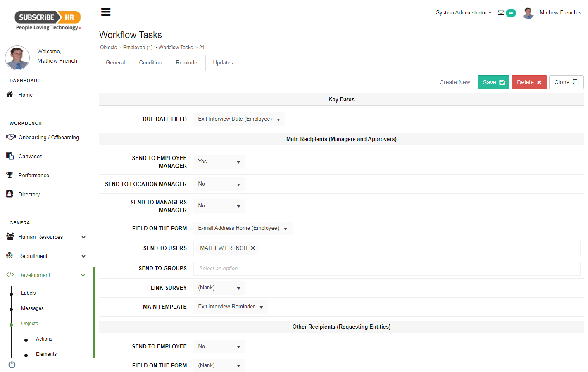Open the Due Date Field dropdown
The width and height of the screenshot is (588, 372).
tap(239, 119)
